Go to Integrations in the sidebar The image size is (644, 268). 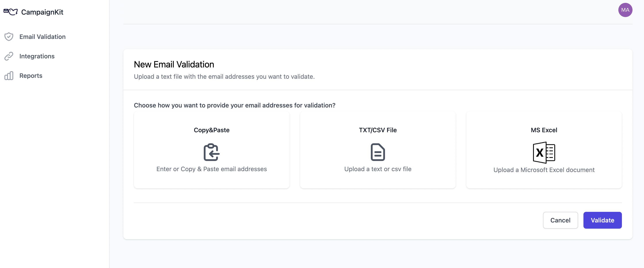(x=37, y=56)
